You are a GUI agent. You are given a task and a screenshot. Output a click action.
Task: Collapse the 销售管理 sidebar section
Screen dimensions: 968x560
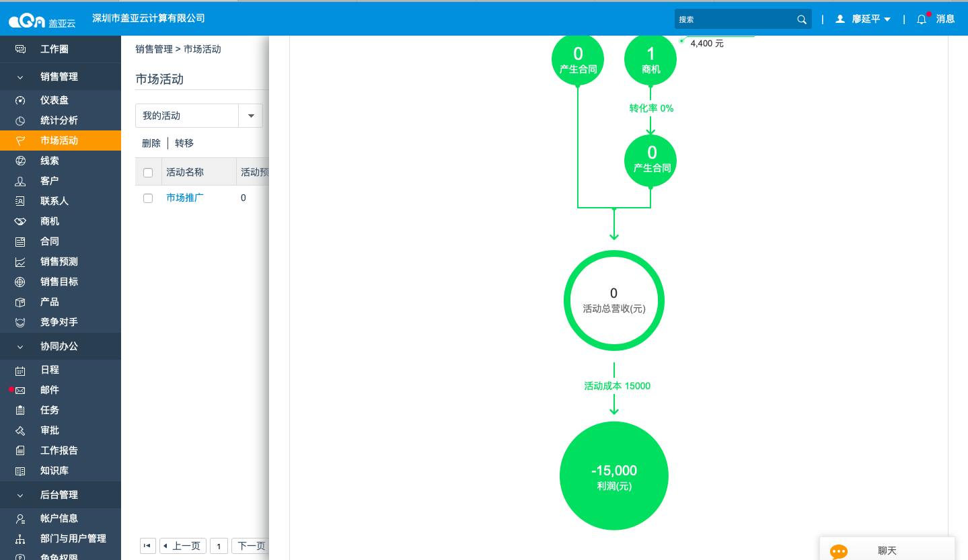pos(20,77)
